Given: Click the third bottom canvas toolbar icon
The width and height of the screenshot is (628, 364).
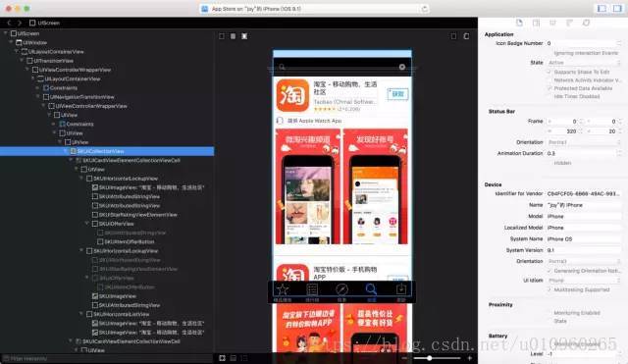Looking at the screenshot, I should (244, 358).
